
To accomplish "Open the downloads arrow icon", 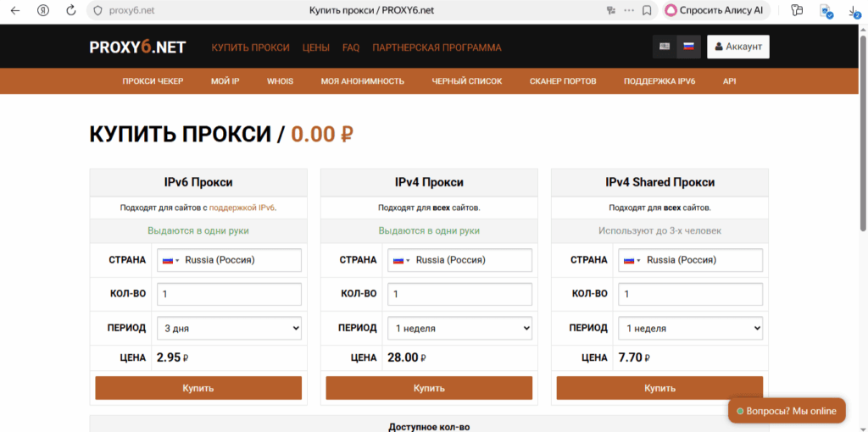I will [x=854, y=11].
